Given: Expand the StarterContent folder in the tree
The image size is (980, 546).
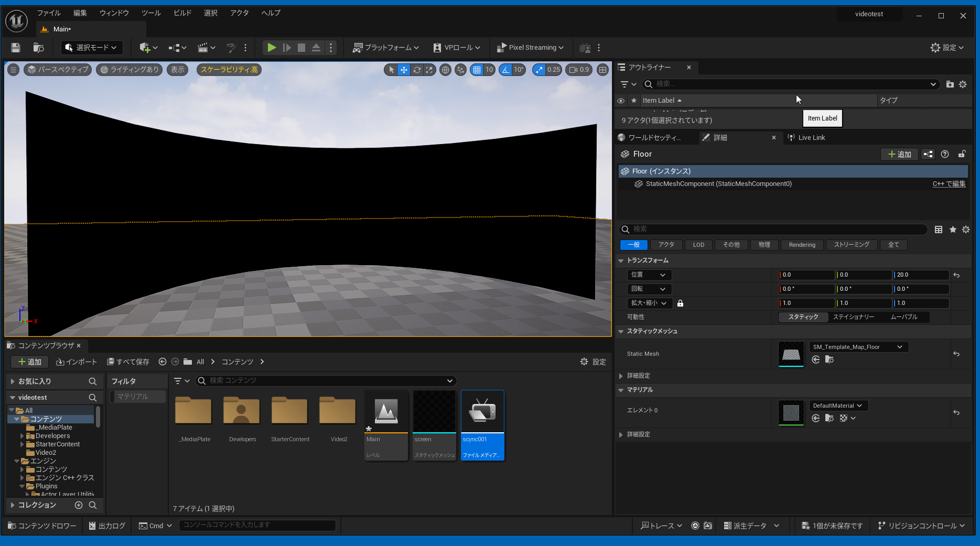Looking at the screenshot, I should click(22, 444).
